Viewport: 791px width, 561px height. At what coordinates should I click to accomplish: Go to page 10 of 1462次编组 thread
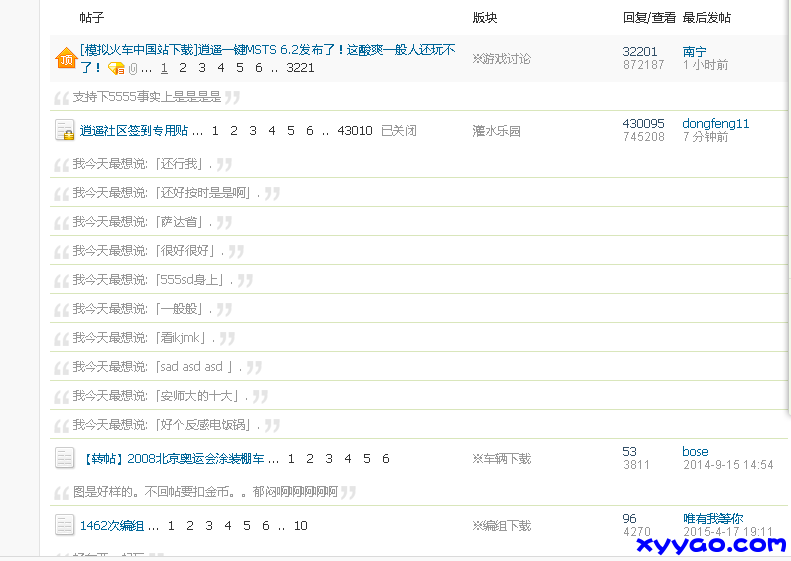point(301,526)
